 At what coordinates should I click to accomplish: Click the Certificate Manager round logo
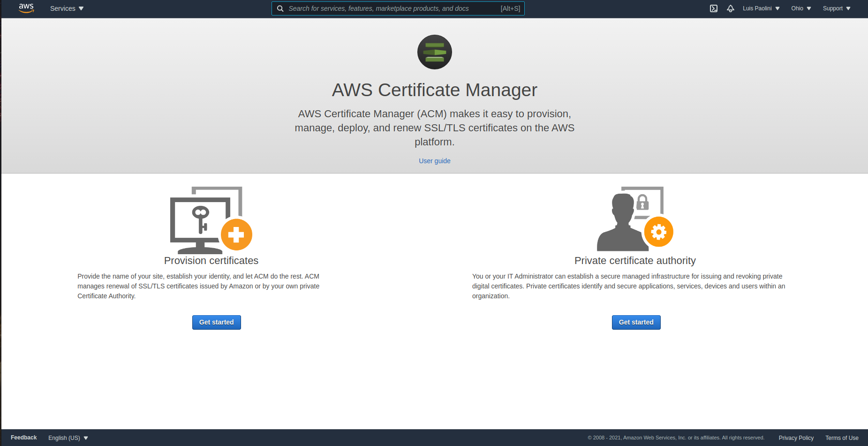435,52
